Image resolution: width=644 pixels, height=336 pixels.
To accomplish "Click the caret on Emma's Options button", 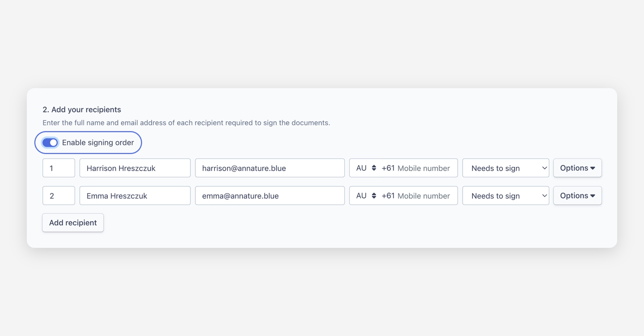I will (x=593, y=196).
